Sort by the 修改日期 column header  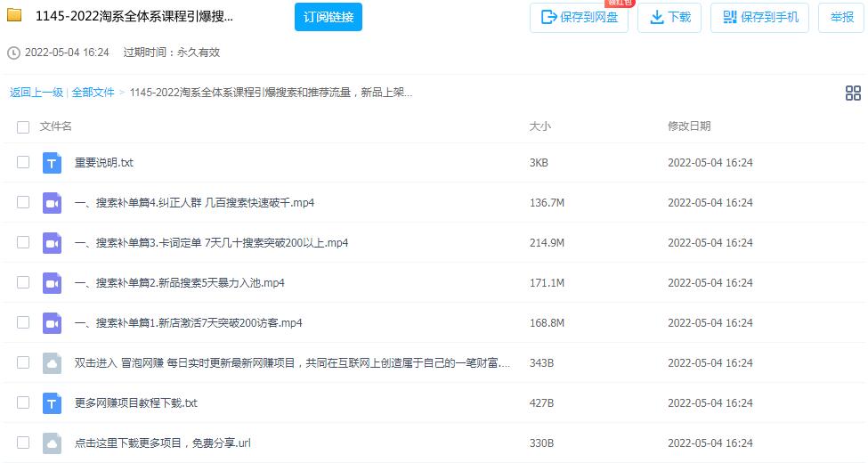[x=689, y=126]
